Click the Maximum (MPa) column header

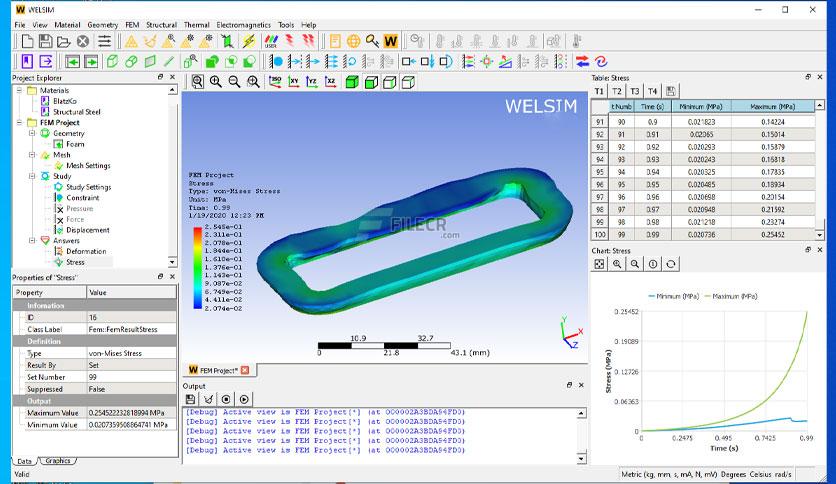(773, 107)
